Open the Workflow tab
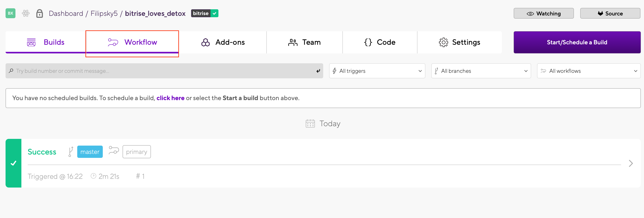The width and height of the screenshot is (644, 218). tap(132, 42)
